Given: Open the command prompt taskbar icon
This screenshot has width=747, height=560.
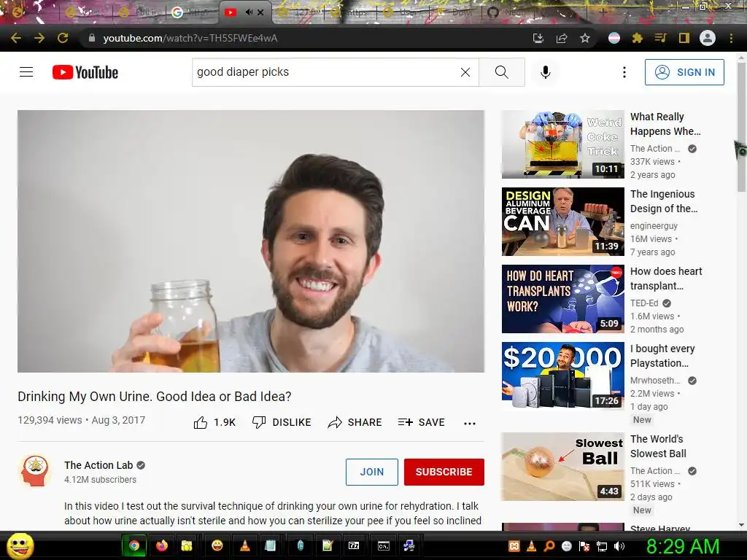Looking at the screenshot, I should click(384, 545).
